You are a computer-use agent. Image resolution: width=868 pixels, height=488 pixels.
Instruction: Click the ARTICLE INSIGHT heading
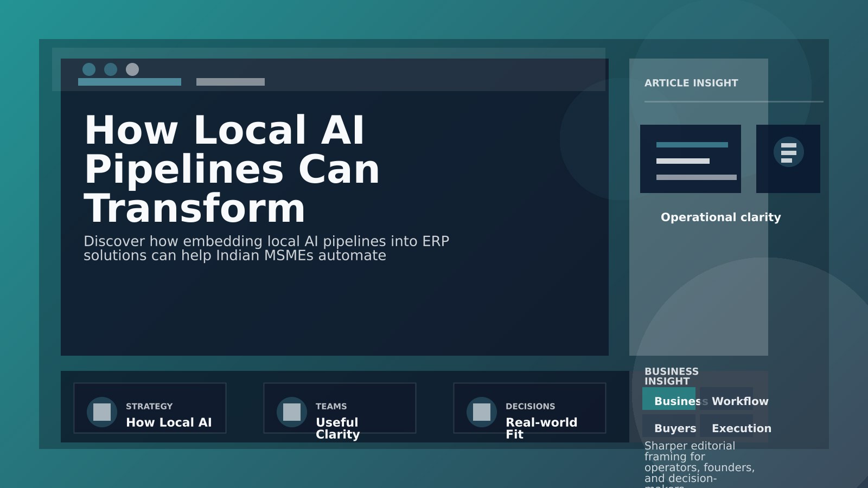[691, 83]
